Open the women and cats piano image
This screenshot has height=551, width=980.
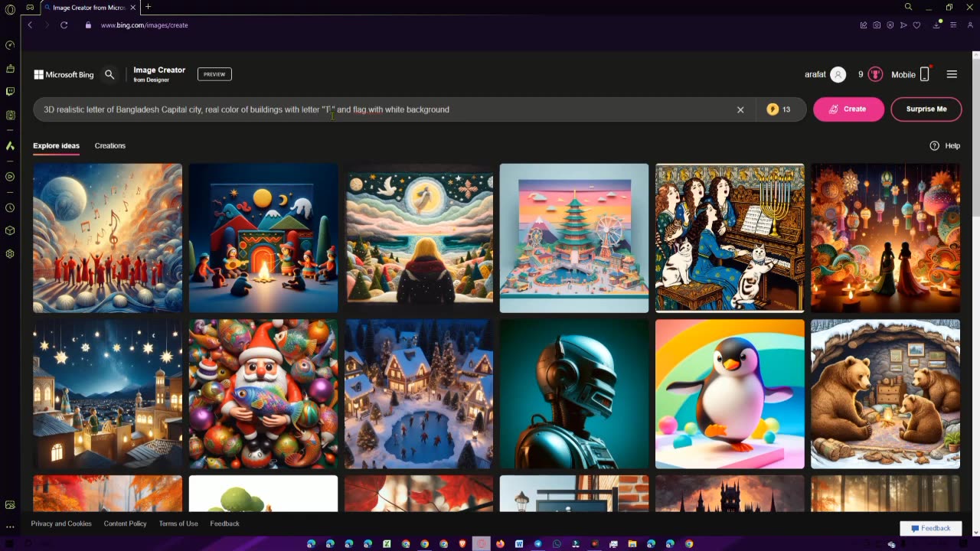click(730, 238)
